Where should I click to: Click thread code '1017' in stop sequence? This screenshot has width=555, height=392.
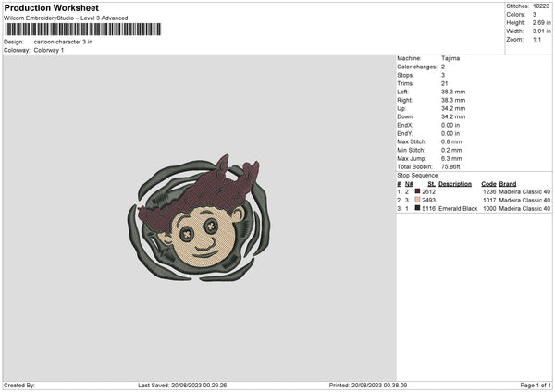(489, 201)
